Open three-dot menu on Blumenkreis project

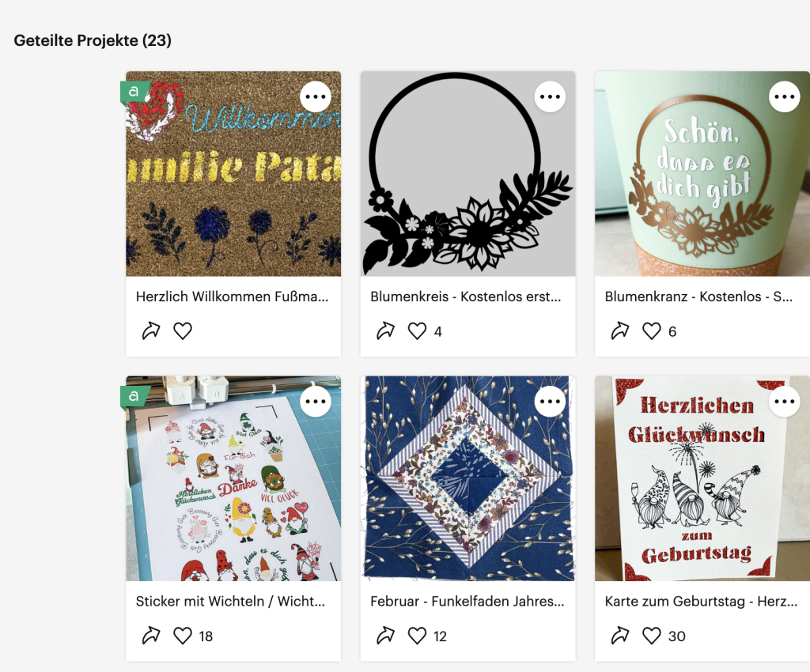point(550,97)
